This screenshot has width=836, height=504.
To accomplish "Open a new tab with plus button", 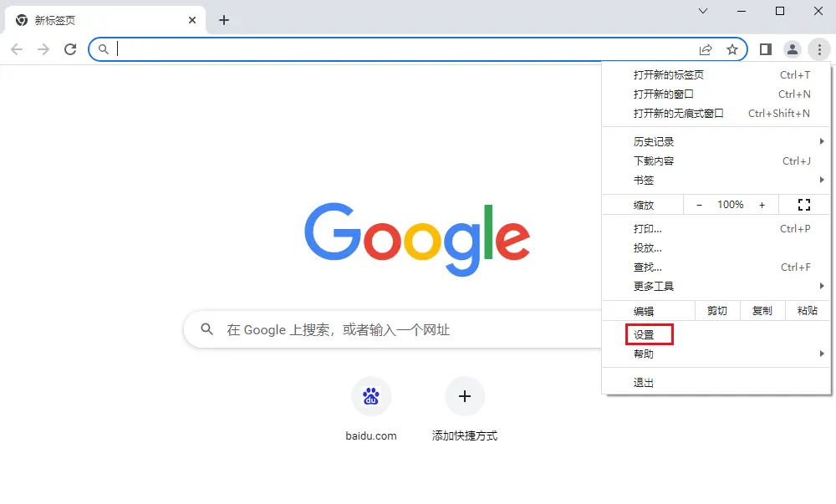I will click(224, 20).
